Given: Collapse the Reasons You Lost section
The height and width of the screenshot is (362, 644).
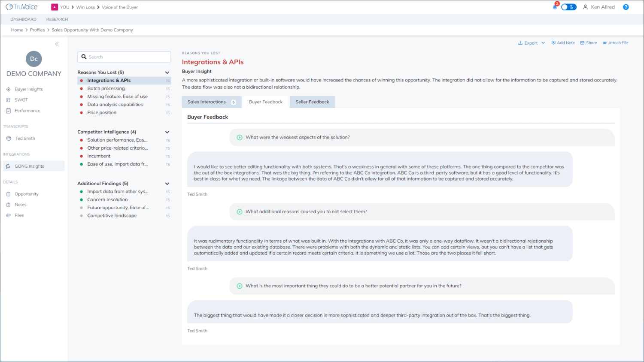Looking at the screenshot, I should coord(167,72).
